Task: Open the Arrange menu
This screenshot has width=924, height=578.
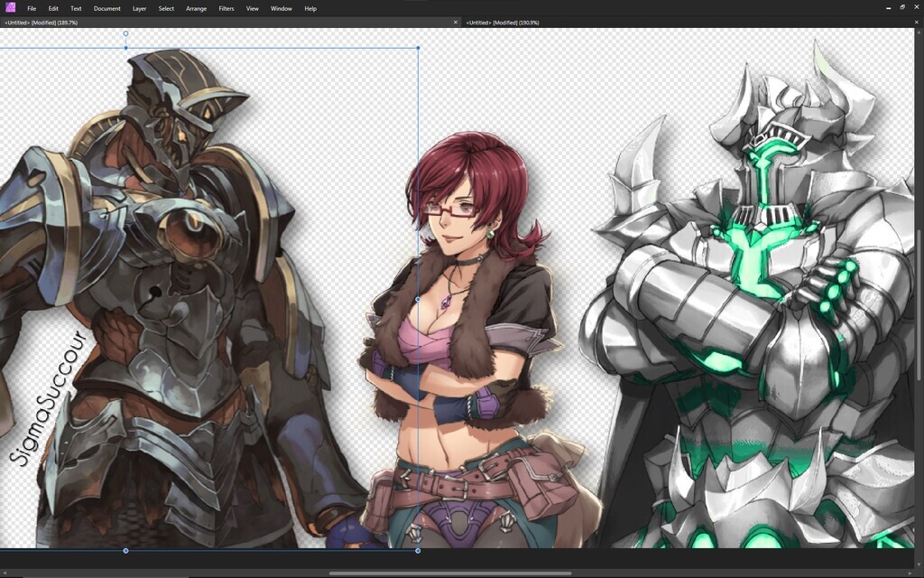Action: click(196, 8)
